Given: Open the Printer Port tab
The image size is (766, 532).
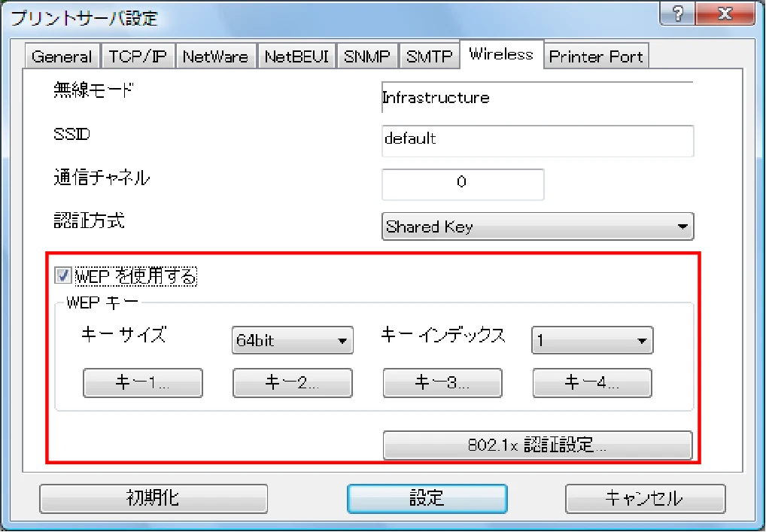Looking at the screenshot, I should coord(596,56).
